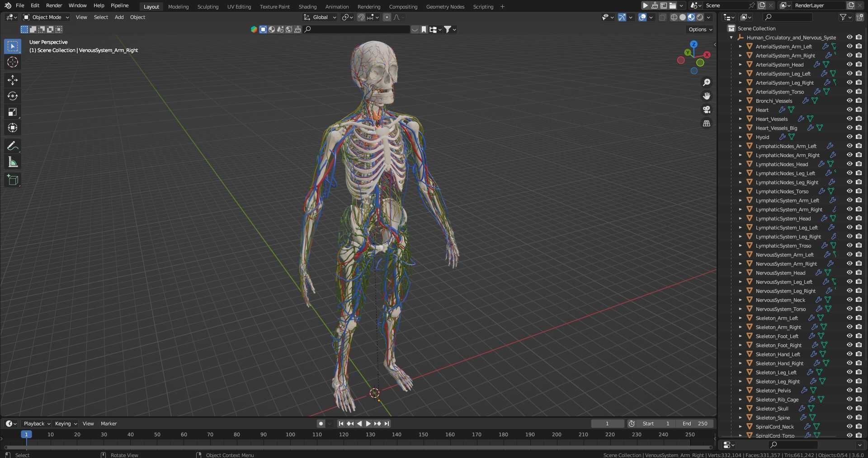Switch to rendered viewport shading
Screen dimensions: 868x458
(700, 17)
